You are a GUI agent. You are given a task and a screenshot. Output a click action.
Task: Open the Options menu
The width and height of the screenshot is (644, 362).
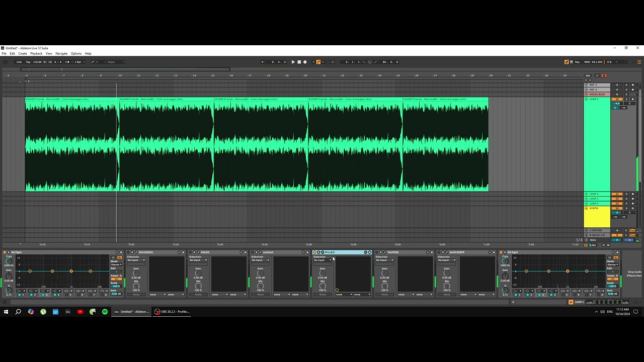point(76,53)
